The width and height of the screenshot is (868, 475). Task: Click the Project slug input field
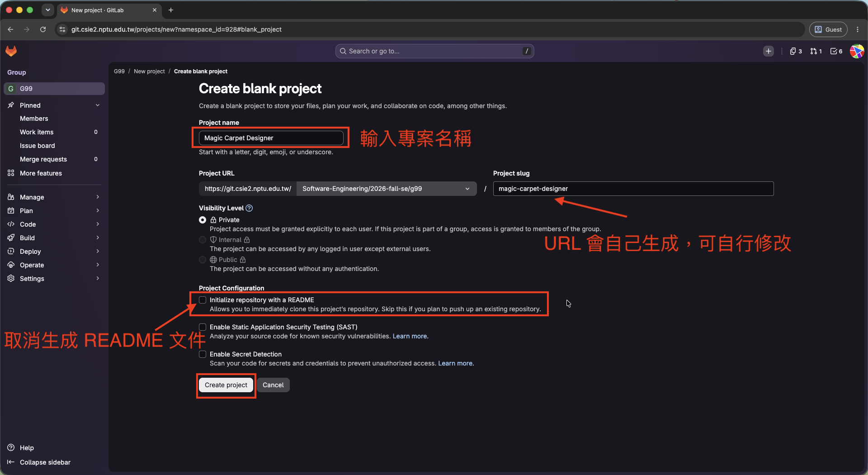click(x=633, y=189)
